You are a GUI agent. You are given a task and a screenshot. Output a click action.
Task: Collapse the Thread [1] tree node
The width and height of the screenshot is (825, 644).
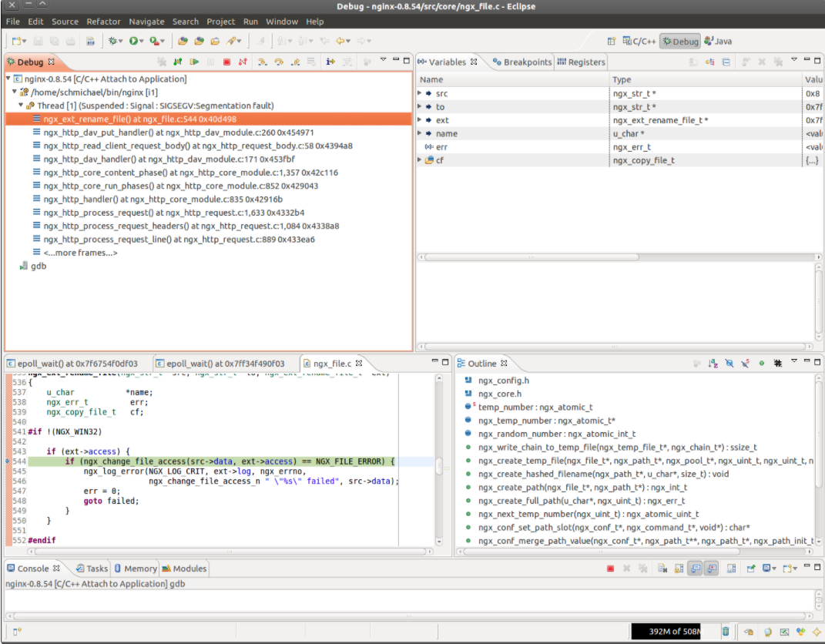click(22, 106)
